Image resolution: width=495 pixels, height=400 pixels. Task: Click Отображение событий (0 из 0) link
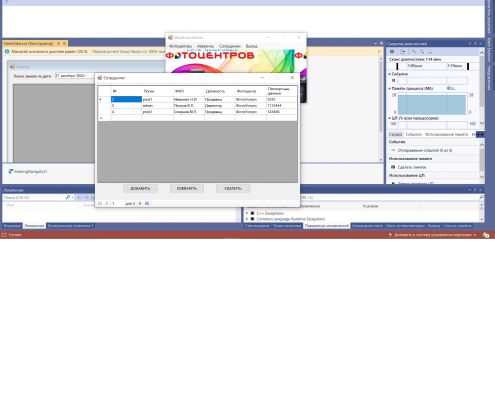coord(425,150)
